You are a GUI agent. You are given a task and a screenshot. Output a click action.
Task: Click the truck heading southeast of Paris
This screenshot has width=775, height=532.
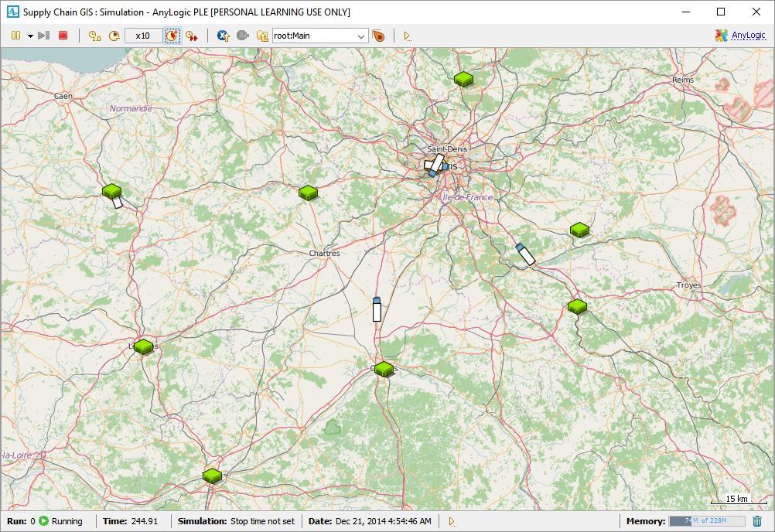click(x=525, y=254)
